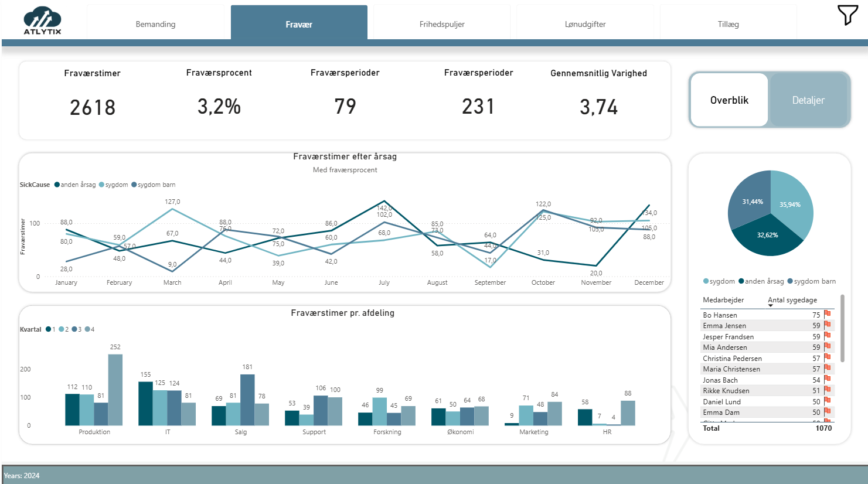Click the red flag beside Bo Hansen
868x484 pixels.
(x=827, y=315)
